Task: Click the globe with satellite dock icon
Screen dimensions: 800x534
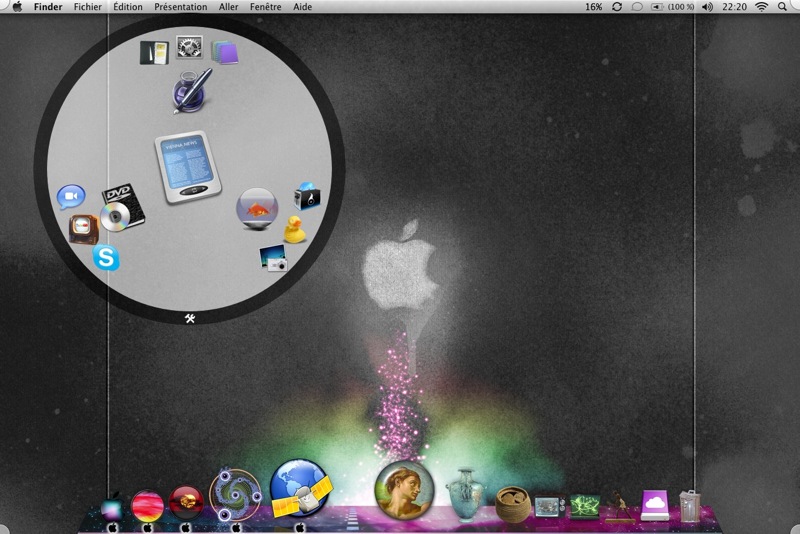Action: tap(301, 489)
